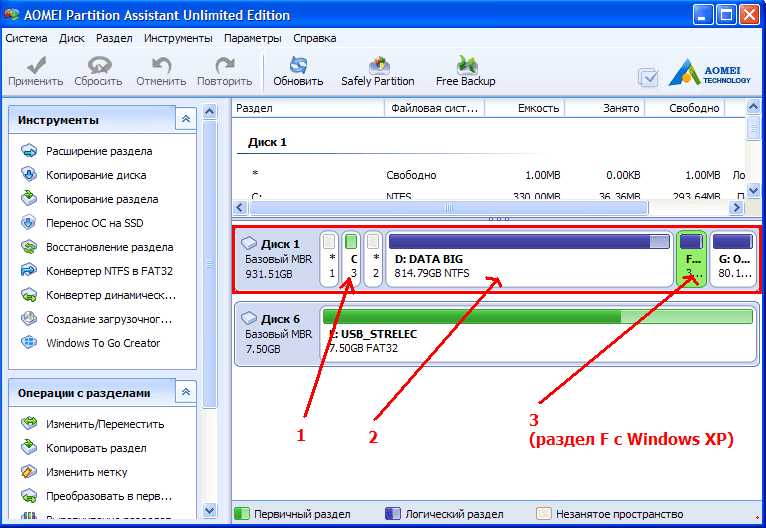Open Safely Partition from toolbar
This screenshot has height=528, width=766.
[x=378, y=71]
